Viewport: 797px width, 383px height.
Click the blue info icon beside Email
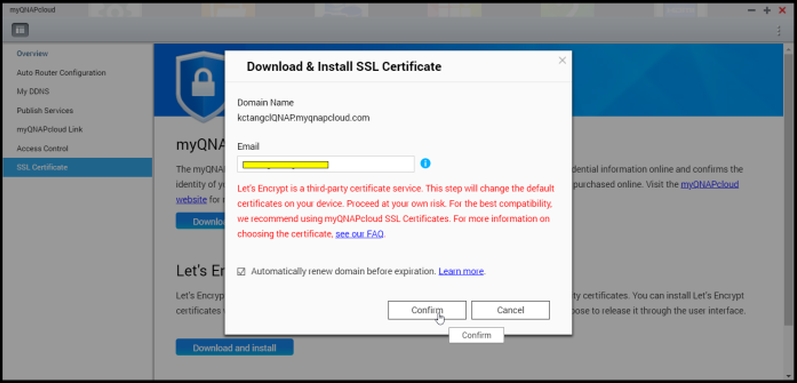(425, 164)
